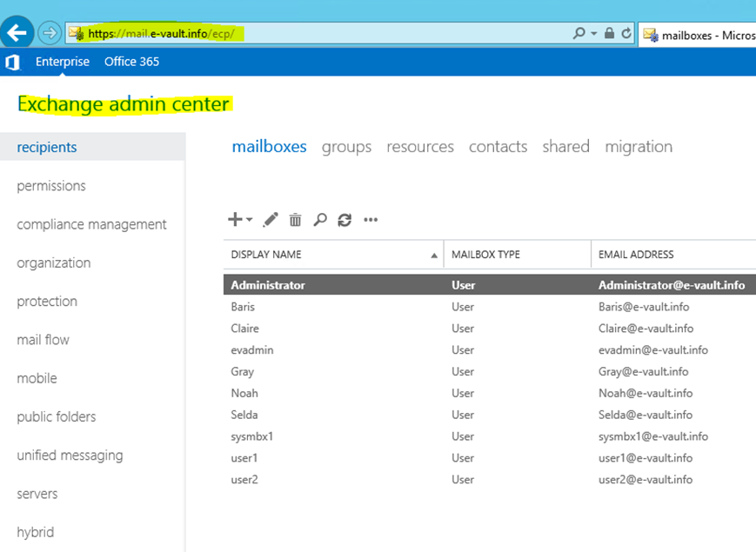756x552 pixels.
Task: Click the Exchange admin center heading
Action: point(124,104)
